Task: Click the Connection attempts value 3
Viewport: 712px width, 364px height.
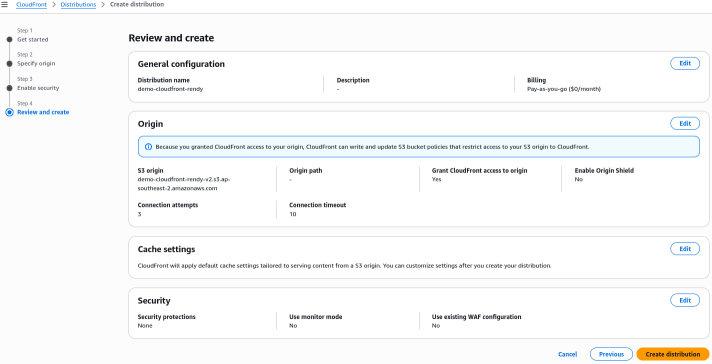Action: pyautogui.click(x=139, y=214)
